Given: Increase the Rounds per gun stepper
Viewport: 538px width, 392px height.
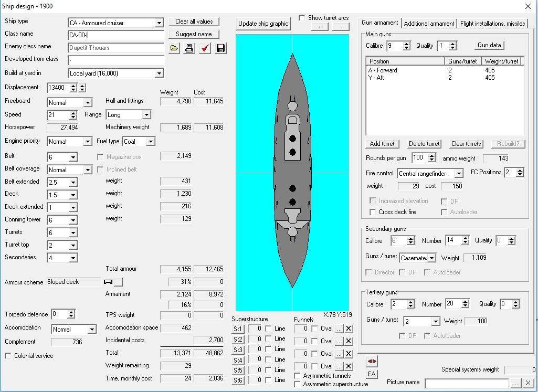Looking at the screenshot, I should (432, 155).
